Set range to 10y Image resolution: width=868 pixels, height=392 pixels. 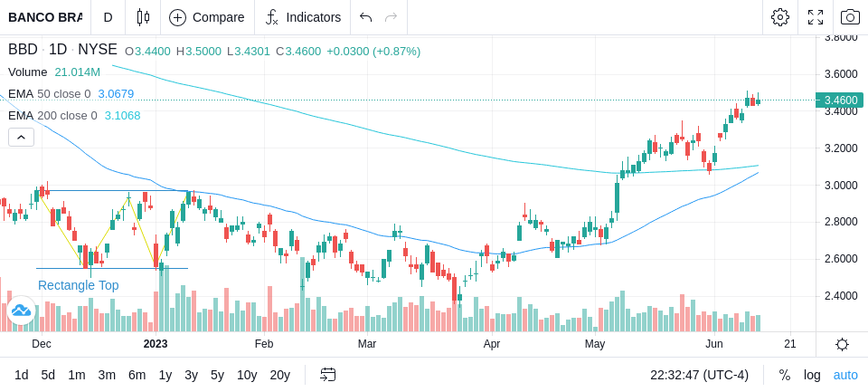[x=247, y=376]
